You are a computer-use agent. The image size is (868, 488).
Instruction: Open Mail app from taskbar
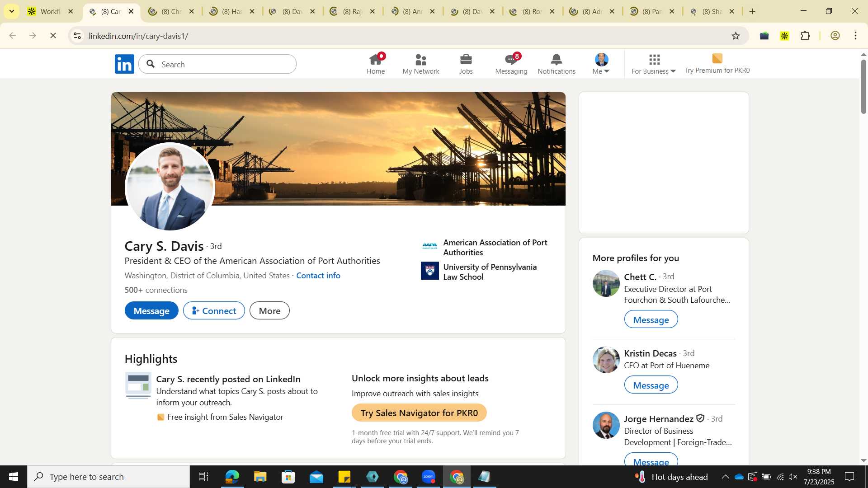316,477
